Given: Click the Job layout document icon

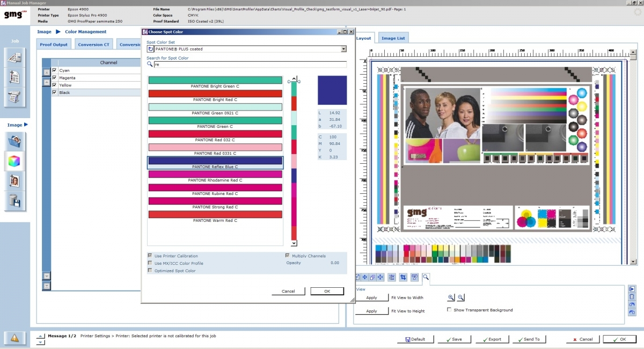Looking at the screenshot, I should point(14,77).
